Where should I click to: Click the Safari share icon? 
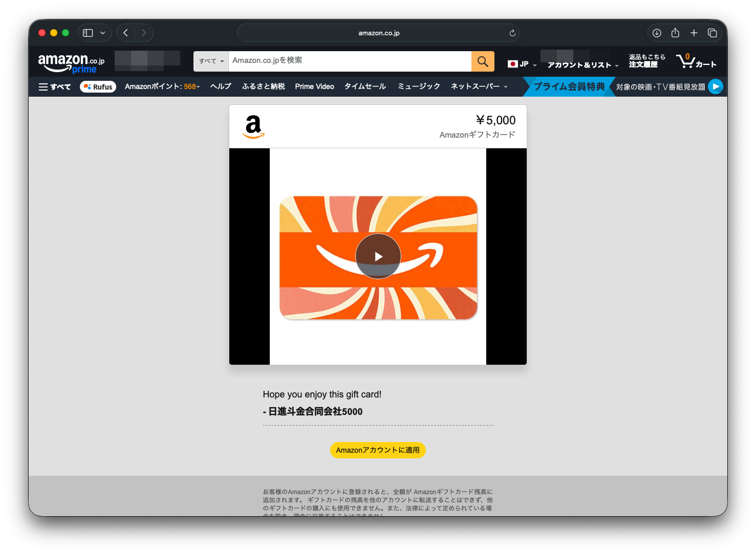click(x=675, y=33)
